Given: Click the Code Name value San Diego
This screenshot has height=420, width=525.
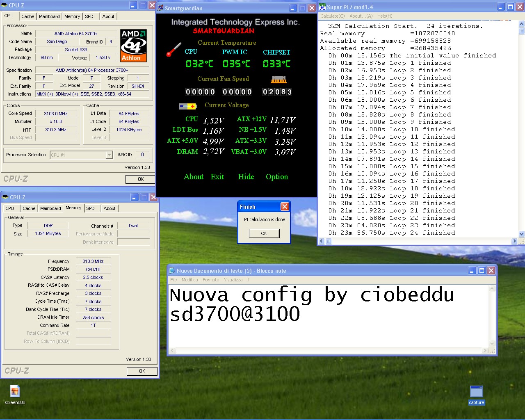Looking at the screenshot, I should (x=57, y=41).
